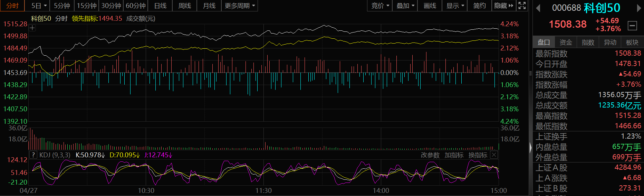The width and height of the screenshot is (644, 196).
Task: Open the 更多周期 dropdown menu
Action: (x=239, y=6)
